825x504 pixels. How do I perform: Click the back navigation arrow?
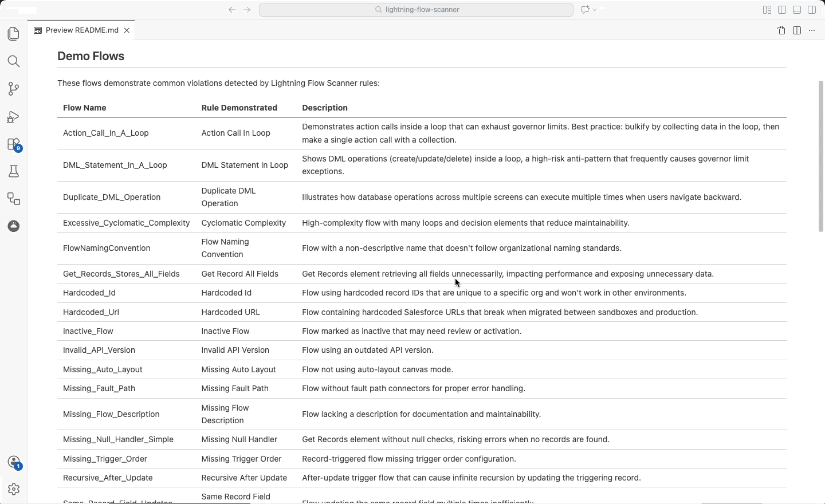click(232, 10)
